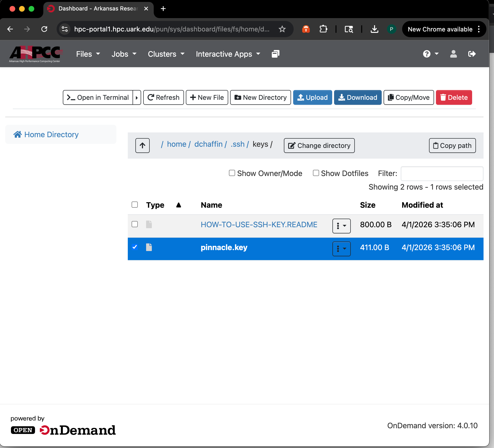
Task: Sort by Type ascending arrow
Action: [179, 205]
